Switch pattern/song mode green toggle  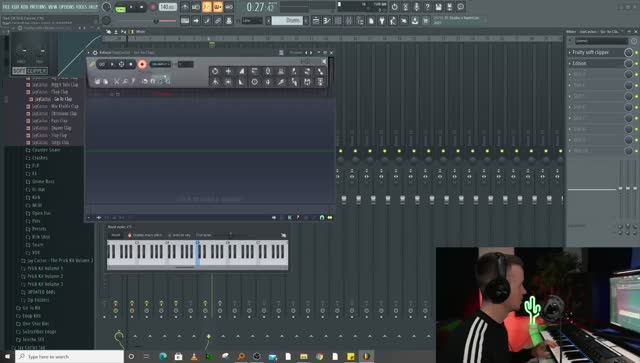click(x=120, y=8)
